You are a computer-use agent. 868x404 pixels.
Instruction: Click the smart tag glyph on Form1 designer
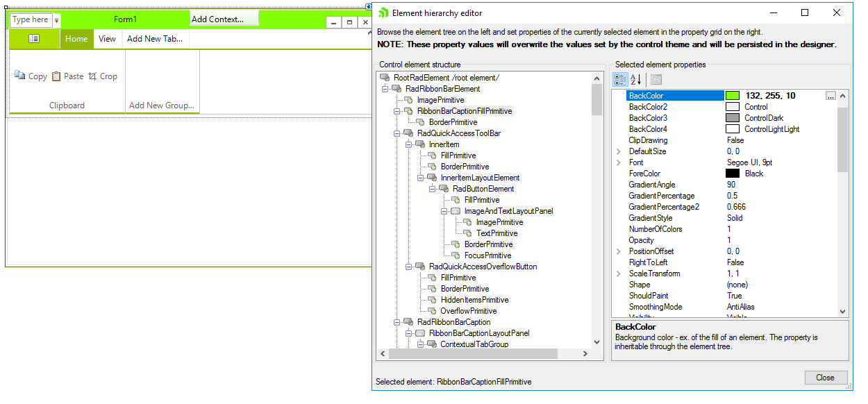point(369,6)
